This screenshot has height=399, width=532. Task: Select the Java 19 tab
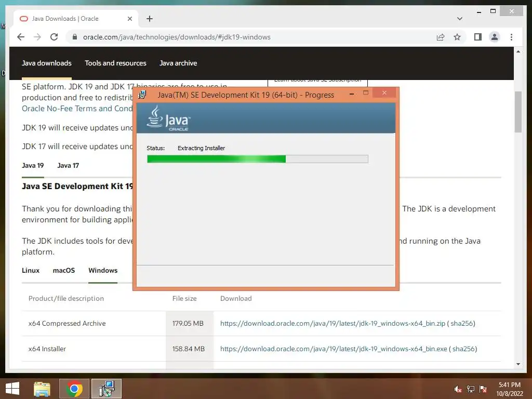33,166
